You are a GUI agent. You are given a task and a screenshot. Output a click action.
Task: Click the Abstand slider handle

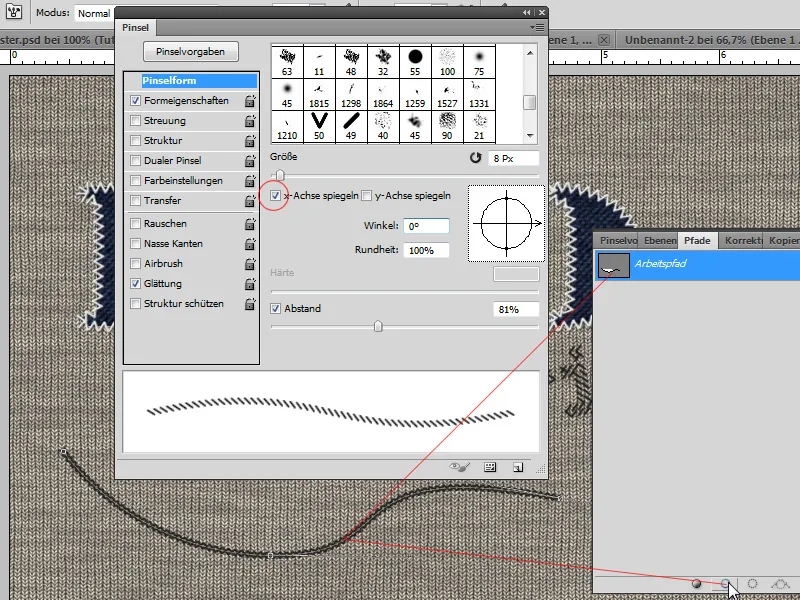378,326
